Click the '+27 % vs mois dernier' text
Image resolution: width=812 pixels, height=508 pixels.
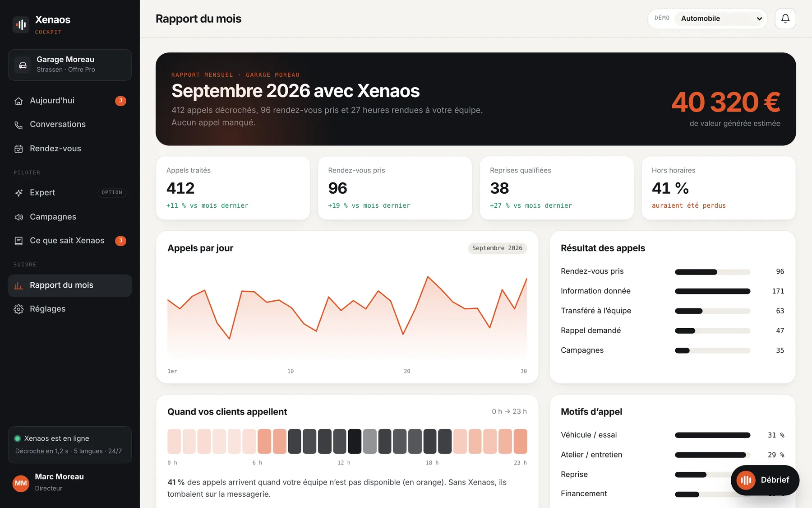tap(531, 205)
